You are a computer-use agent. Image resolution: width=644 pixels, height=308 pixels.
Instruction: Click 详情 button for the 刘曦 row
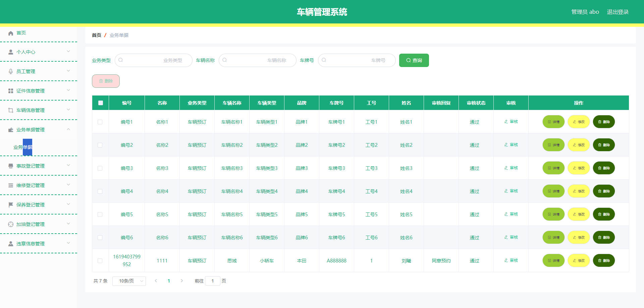pyautogui.click(x=553, y=260)
